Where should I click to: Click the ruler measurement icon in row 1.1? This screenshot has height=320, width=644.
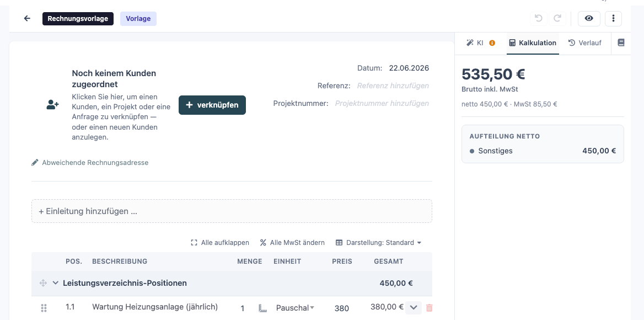point(263,308)
